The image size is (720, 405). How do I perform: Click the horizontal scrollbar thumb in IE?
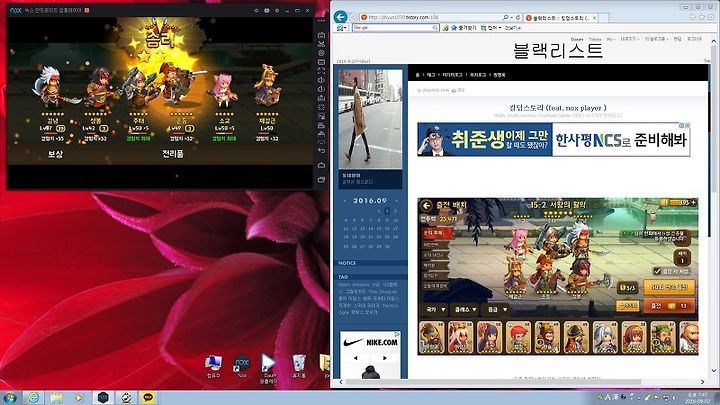coord(492,382)
